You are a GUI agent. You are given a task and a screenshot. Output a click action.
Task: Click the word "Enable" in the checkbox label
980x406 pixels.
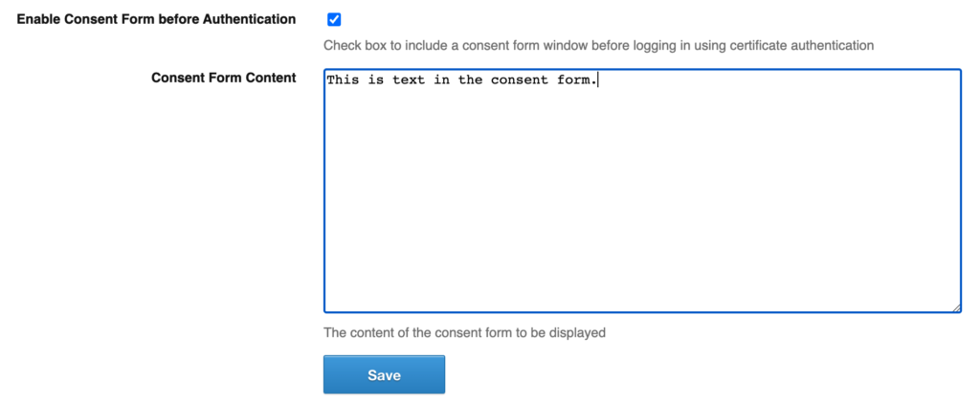[x=39, y=19]
